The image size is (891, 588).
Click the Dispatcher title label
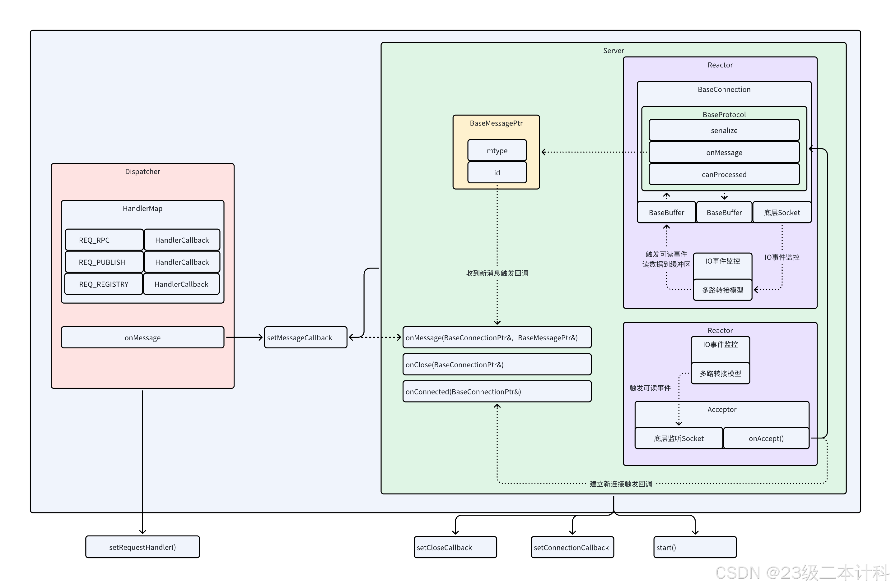(x=142, y=171)
